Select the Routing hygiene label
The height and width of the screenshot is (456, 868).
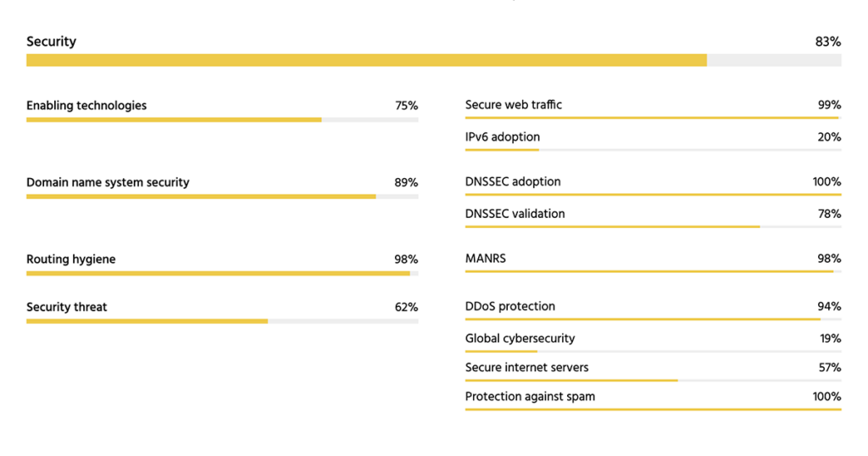70,259
